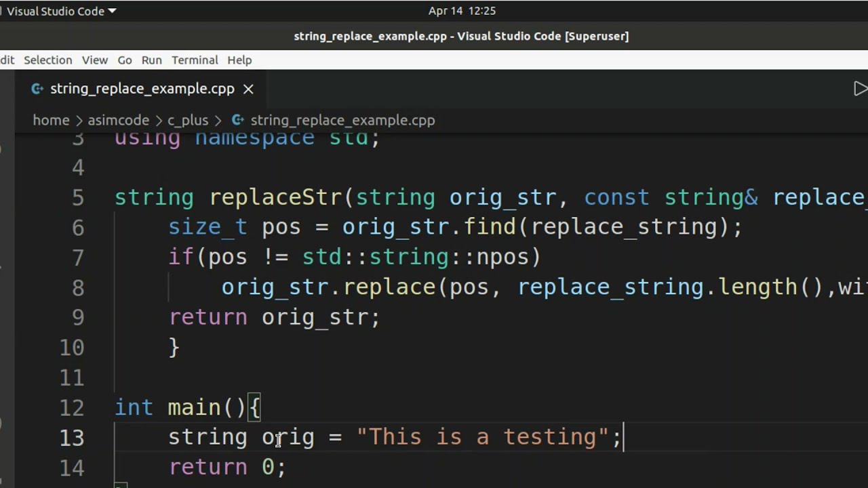Click the Run Code play icon

(x=860, y=89)
